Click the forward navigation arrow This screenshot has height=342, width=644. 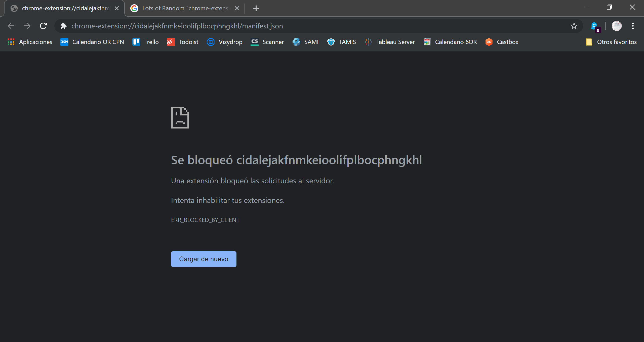click(x=27, y=26)
